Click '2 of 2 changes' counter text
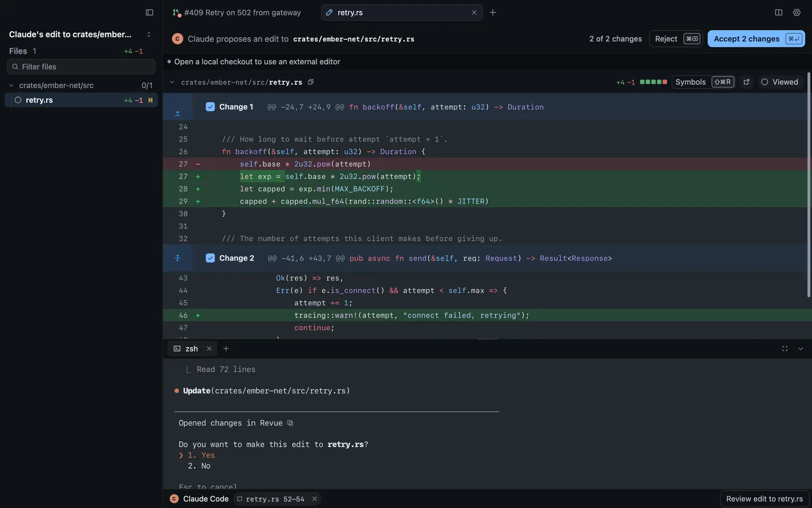 click(x=616, y=39)
